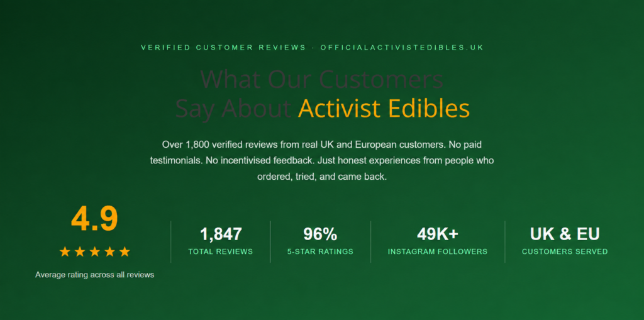Open the INSTAGRAM FOLLOWERS label
Viewport: 644px width, 320px height.
point(438,251)
